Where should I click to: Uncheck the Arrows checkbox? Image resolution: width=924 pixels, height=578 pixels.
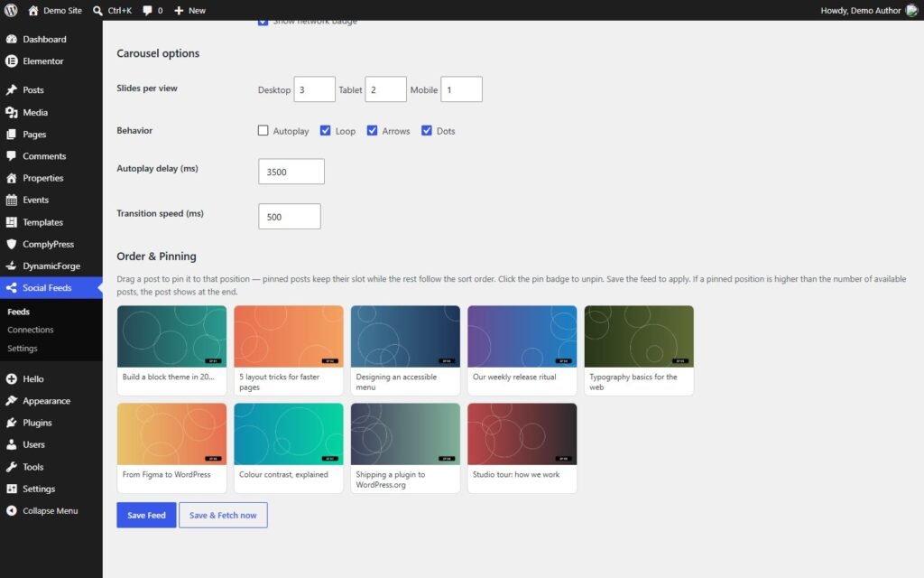[x=372, y=130]
